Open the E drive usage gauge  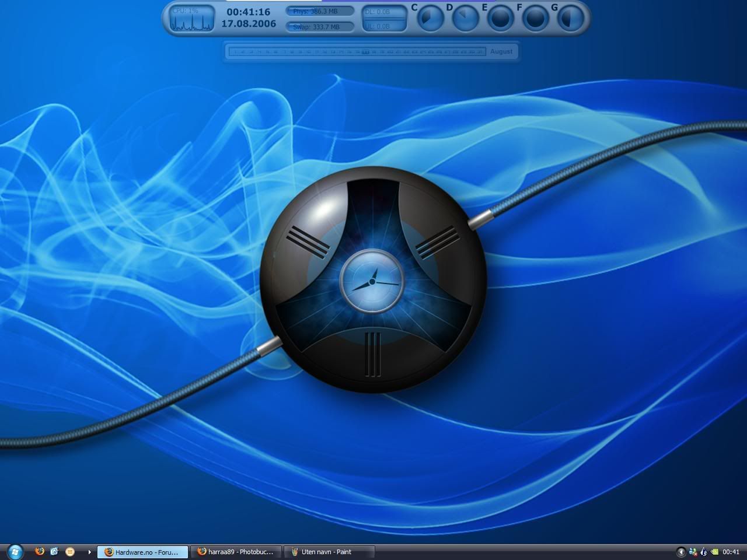[500, 19]
